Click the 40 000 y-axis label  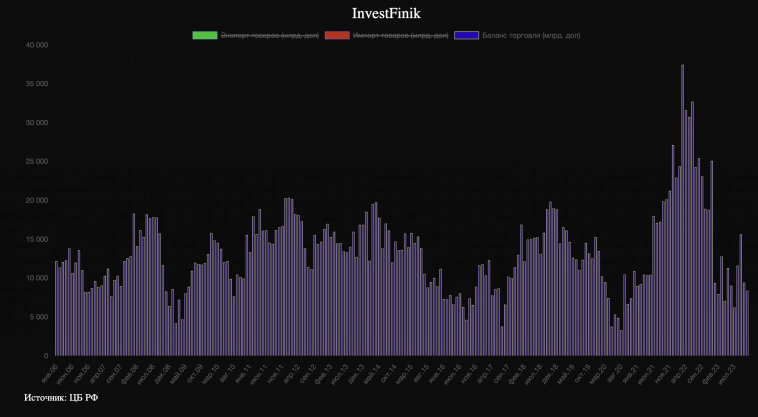36,45
